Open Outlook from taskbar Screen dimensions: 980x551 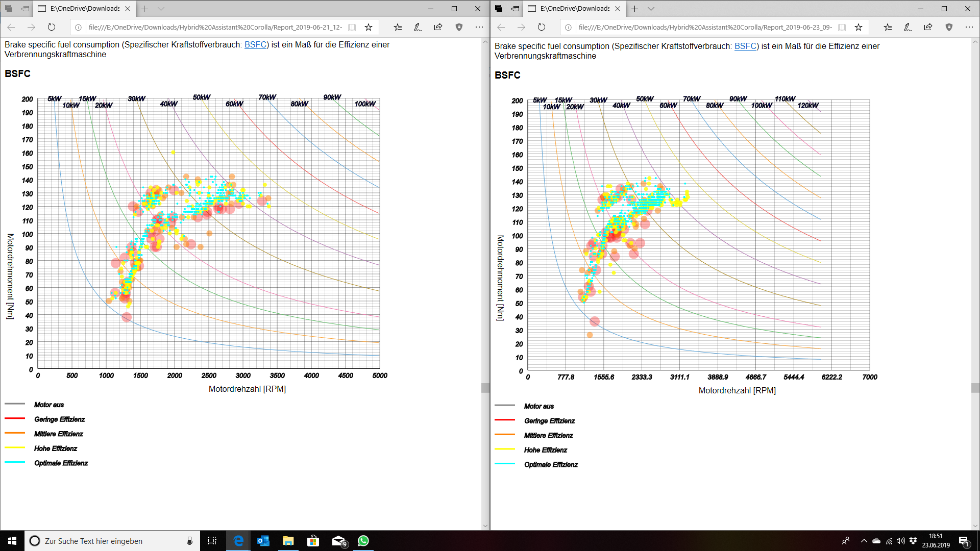coord(263,541)
